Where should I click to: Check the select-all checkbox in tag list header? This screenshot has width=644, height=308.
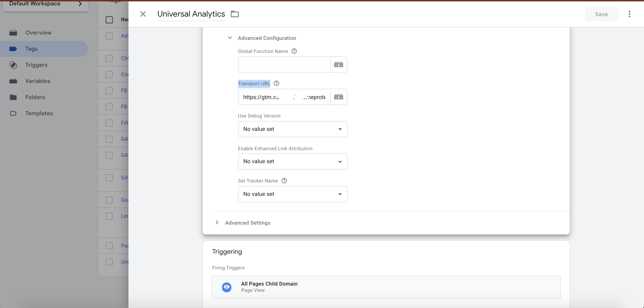tap(109, 20)
